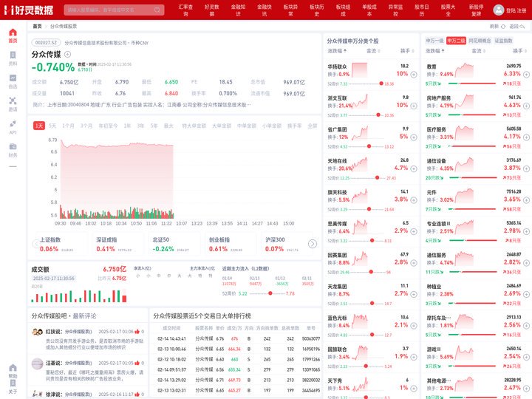Sort sector list by 金流
Image resolution: width=532 pixels, height=399 pixels.
point(478,51)
